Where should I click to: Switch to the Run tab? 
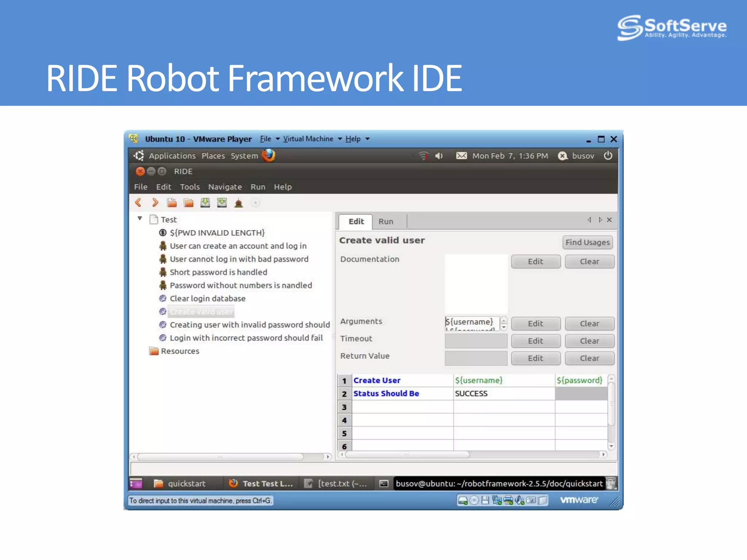click(386, 222)
